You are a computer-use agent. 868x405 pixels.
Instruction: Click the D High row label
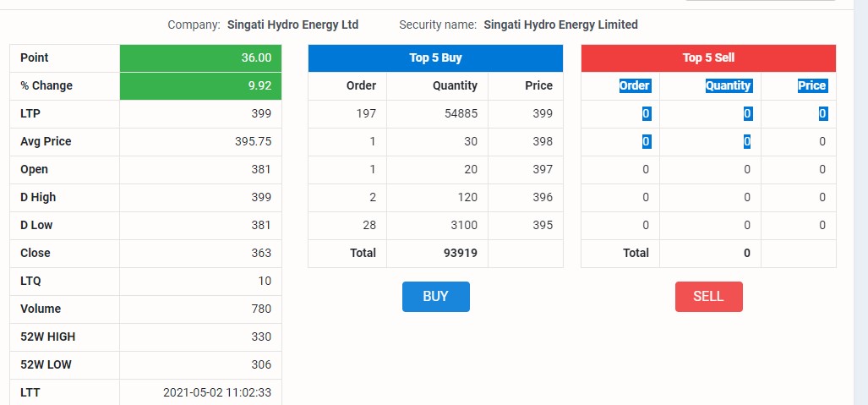[x=38, y=197]
